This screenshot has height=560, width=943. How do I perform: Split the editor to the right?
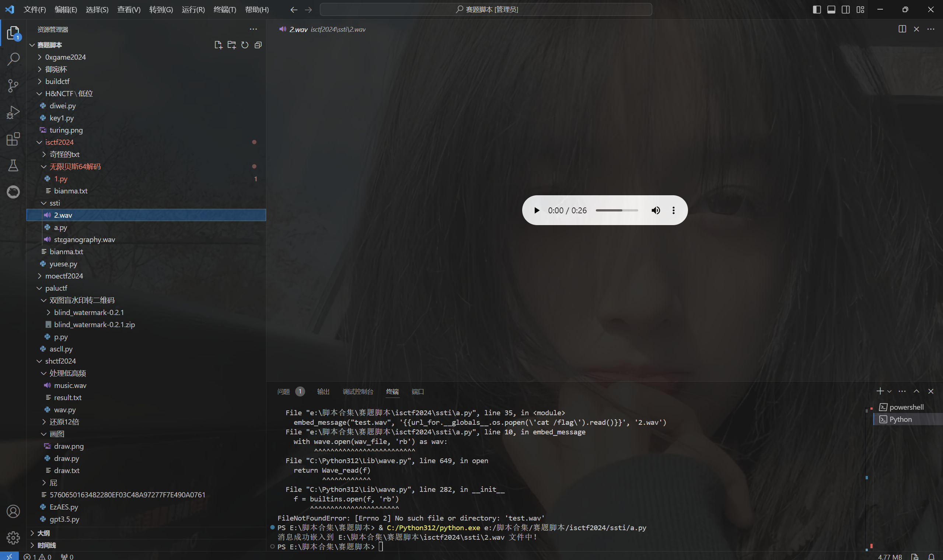(902, 29)
